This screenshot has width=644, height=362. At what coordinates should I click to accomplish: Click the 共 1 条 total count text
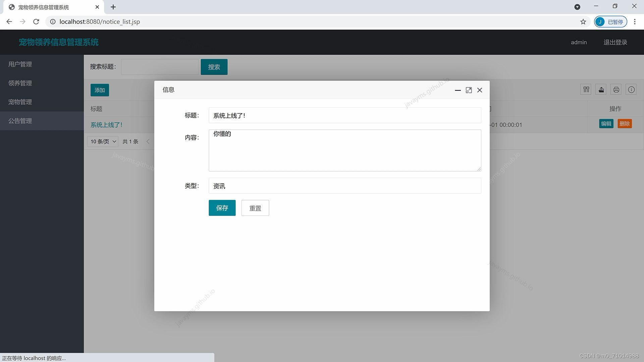point(130,141)
